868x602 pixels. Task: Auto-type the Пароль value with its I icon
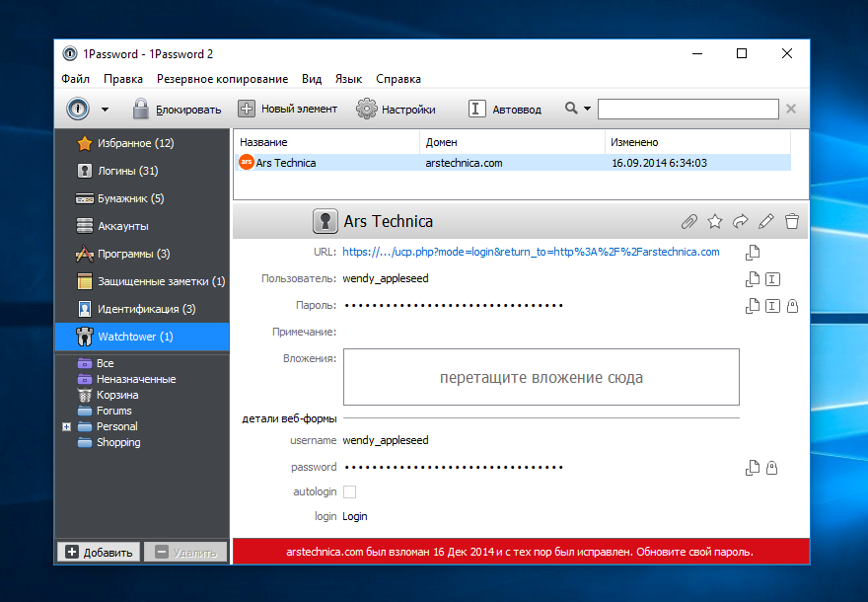pyautogui.click(x=772, y=306)
